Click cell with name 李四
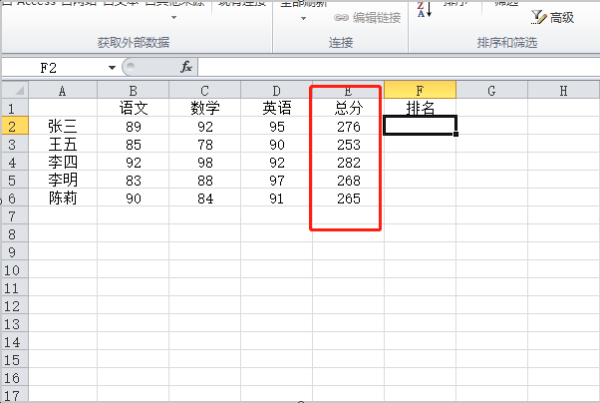 [63, 162]
